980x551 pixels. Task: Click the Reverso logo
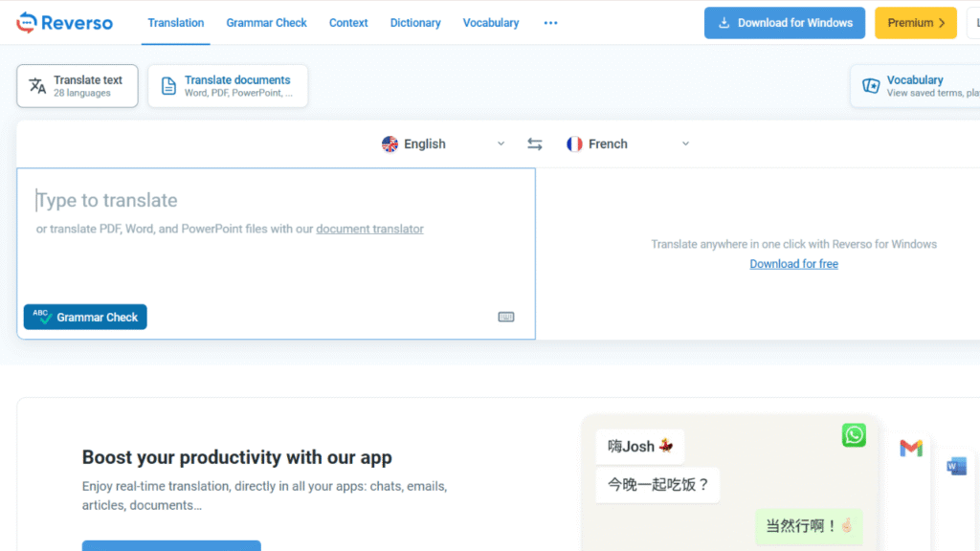[x=64, y=23]
